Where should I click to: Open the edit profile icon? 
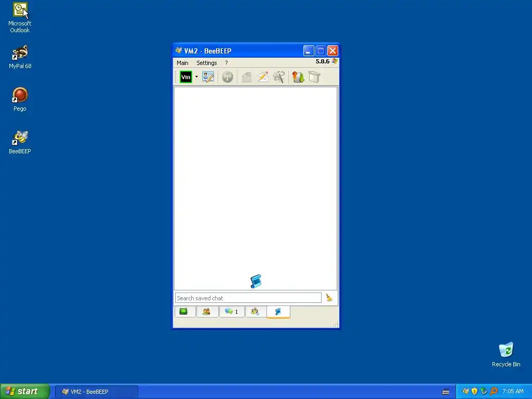(x=208, y=77)
